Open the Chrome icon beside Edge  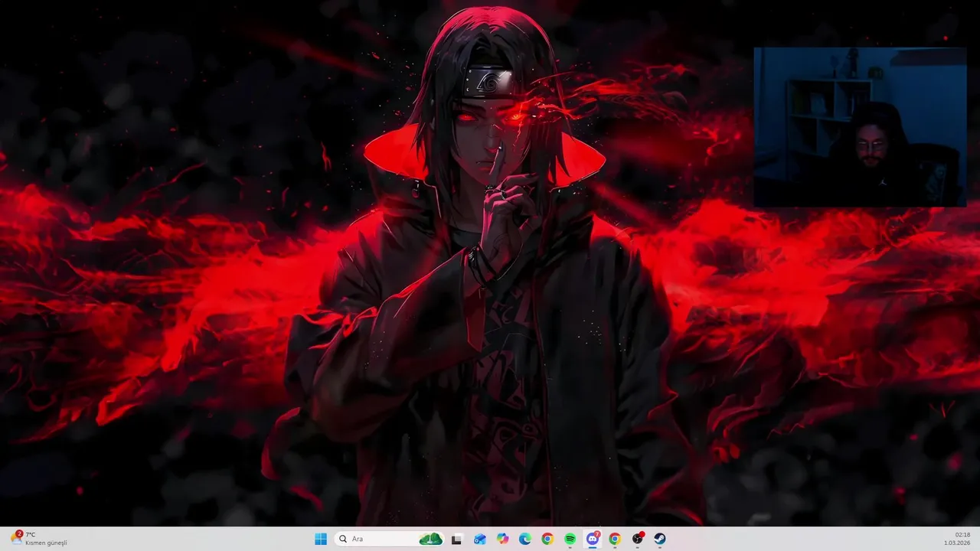(x=547, y=539)
